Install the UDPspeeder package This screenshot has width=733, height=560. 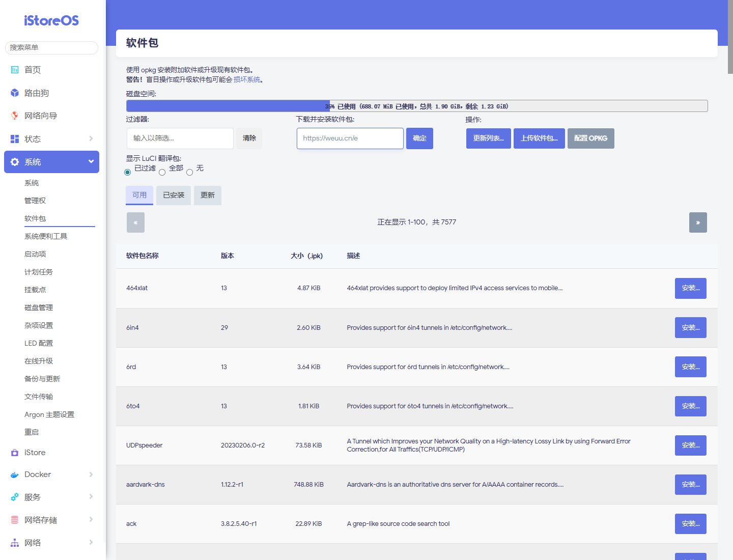pyautogui.click(x=690, y=445)
